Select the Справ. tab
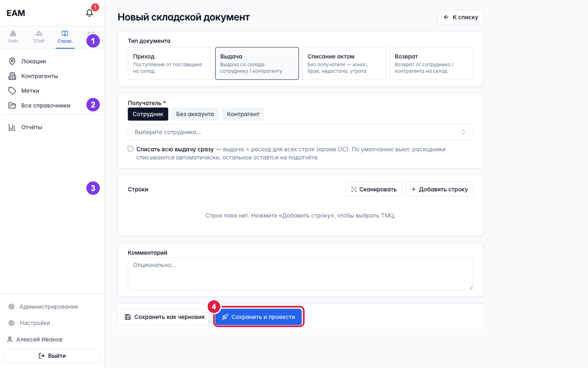Screen dimensions: 588x368 coord(65,37)
